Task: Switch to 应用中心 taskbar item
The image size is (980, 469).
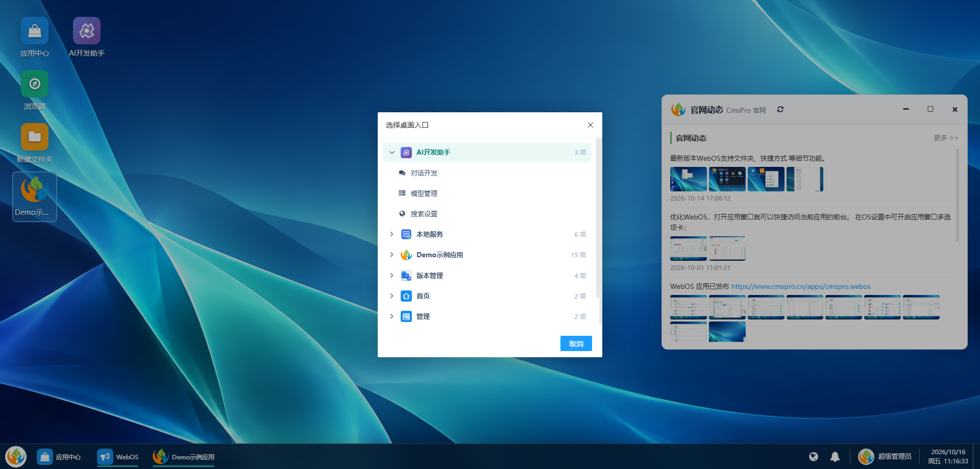Action: click(59, 457)
